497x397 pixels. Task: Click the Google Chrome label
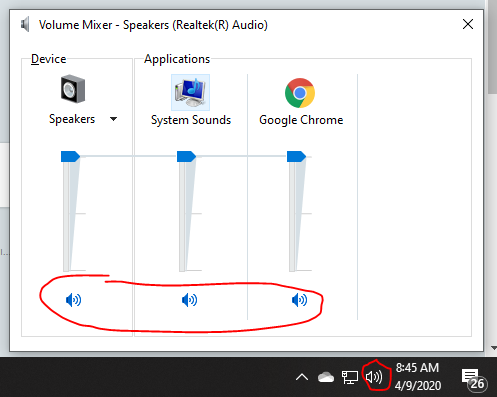click(x=301, y=120)
